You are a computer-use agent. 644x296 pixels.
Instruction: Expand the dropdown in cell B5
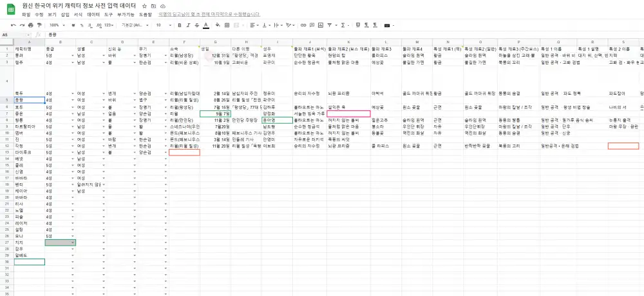73,101
